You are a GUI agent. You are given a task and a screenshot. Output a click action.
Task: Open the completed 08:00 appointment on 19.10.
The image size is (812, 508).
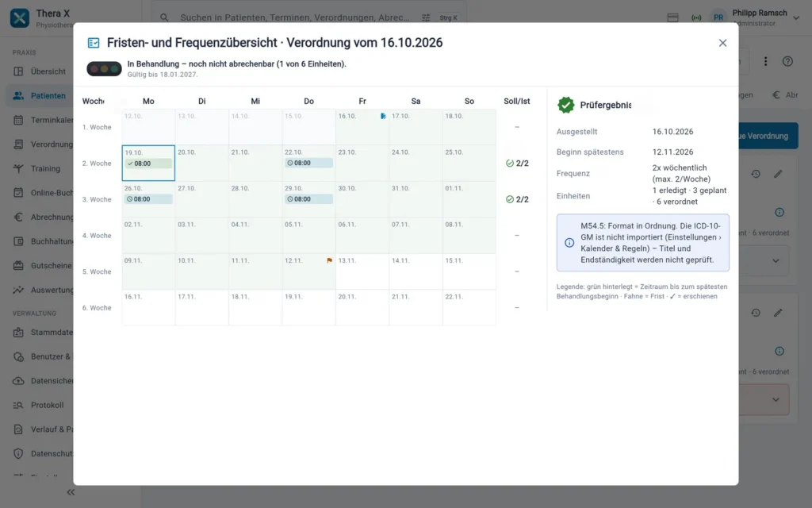pos(148,164)
